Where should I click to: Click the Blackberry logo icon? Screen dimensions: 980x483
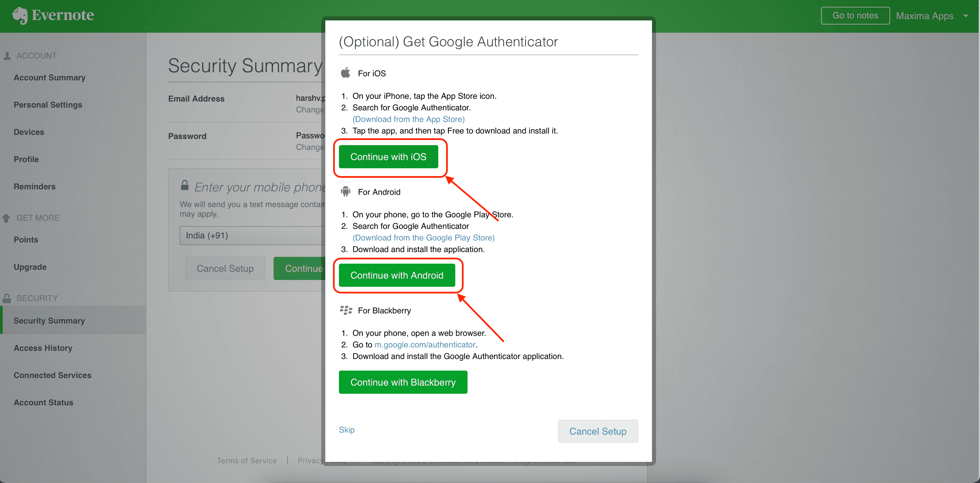346,310
